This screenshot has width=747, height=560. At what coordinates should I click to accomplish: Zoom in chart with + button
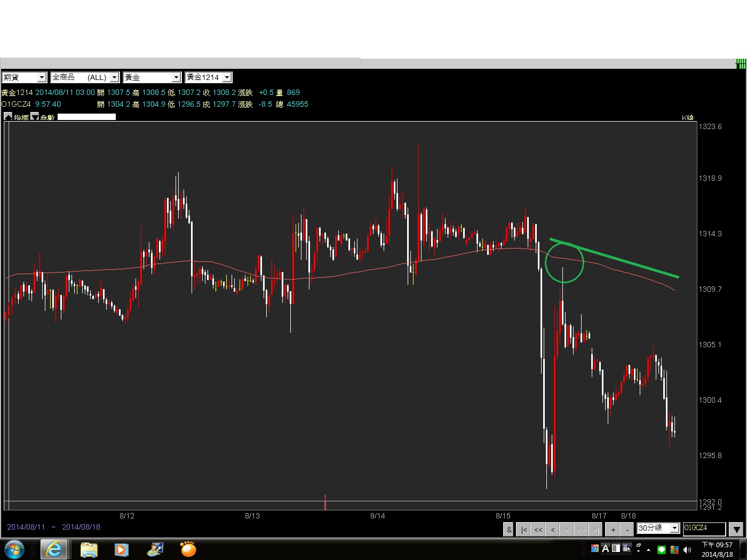[613, 529]
